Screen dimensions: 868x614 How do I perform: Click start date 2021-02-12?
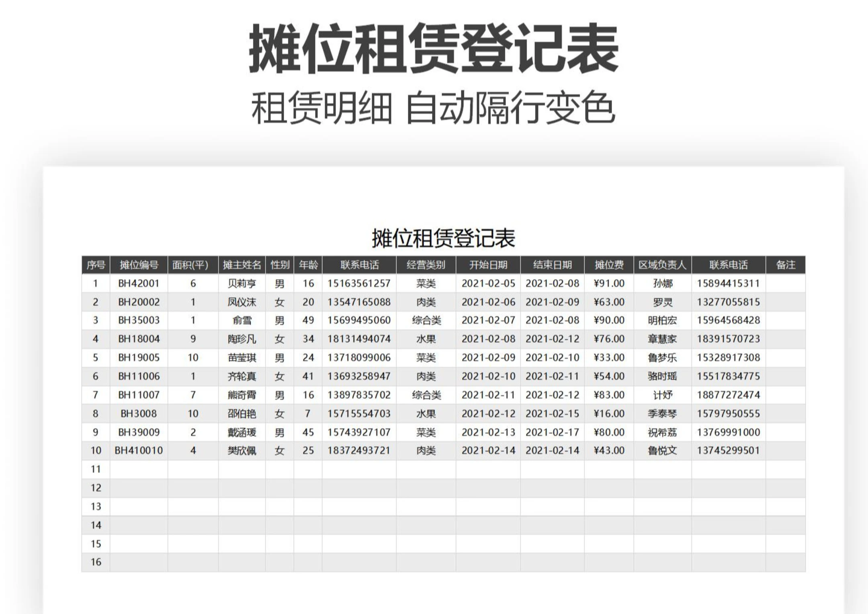click(x=488, y=413)
